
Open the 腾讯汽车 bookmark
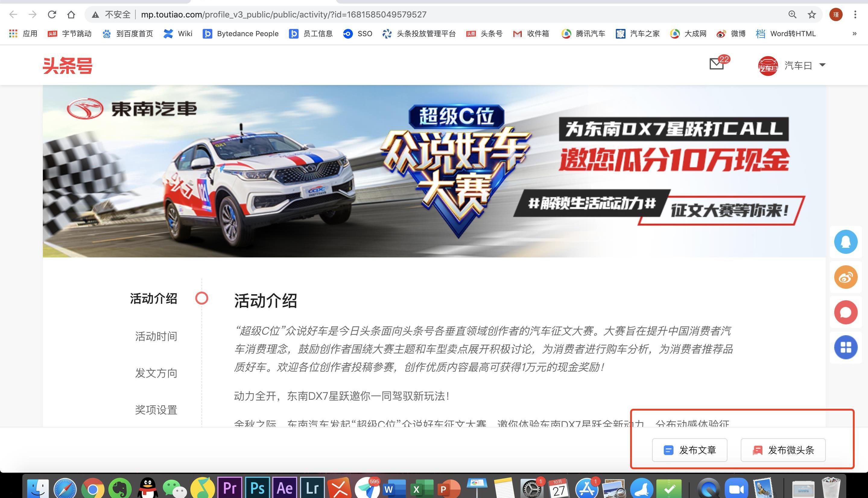[x=583, y=33]
